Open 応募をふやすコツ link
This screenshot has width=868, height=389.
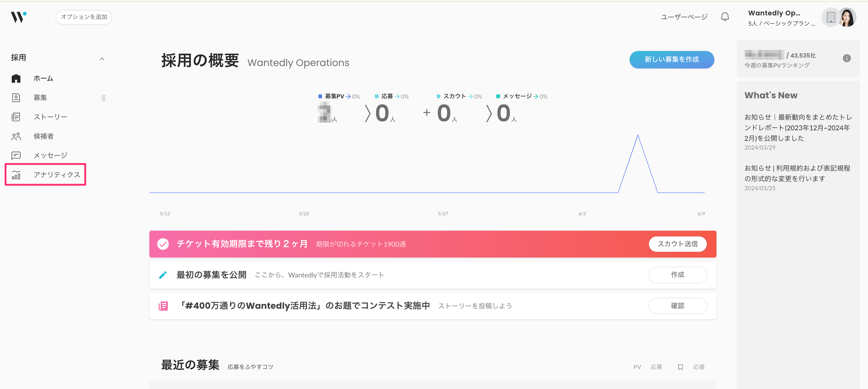(250, 367)
